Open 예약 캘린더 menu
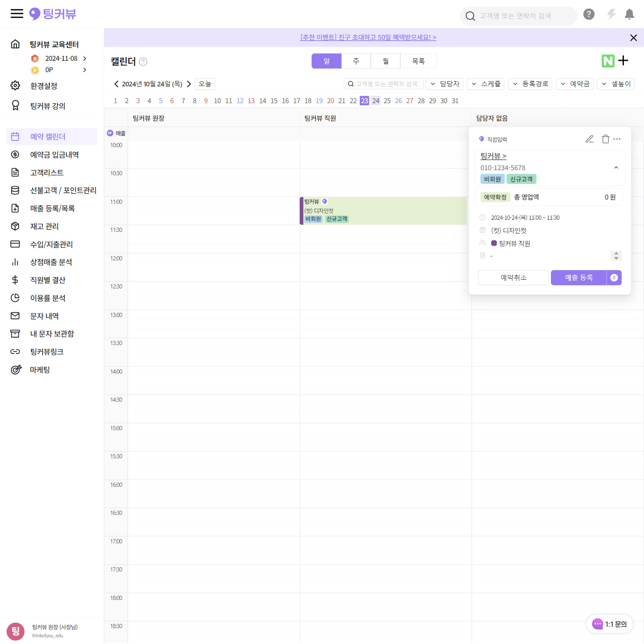The height and width of the screenshot is (644, 644). (52, 137)
